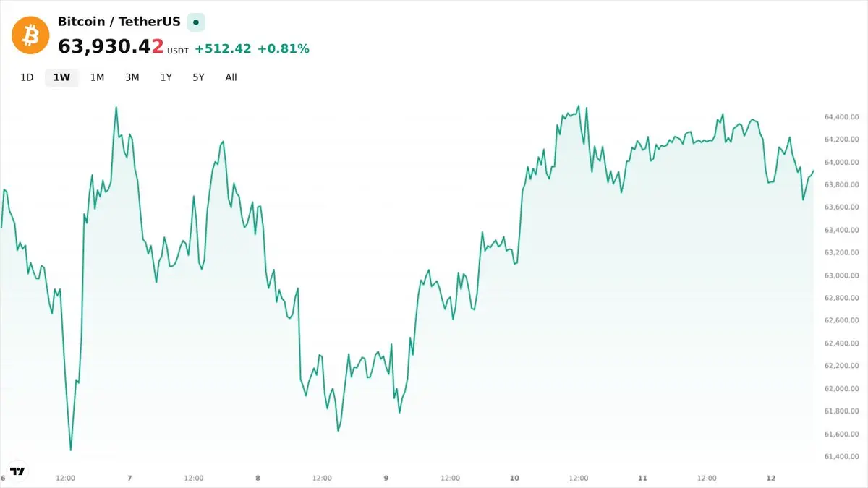Click the date 9 marker on time axis
This screenshot has width=868, height=488.
[386, 478]
